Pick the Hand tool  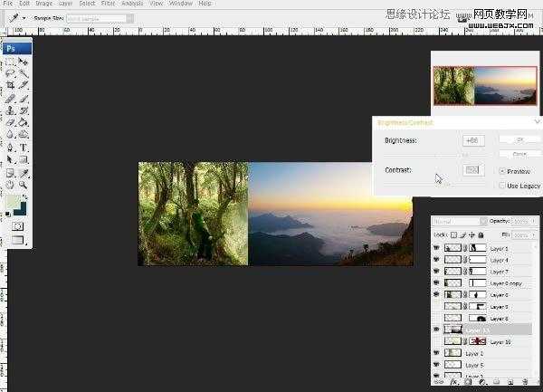pos(10,184)
